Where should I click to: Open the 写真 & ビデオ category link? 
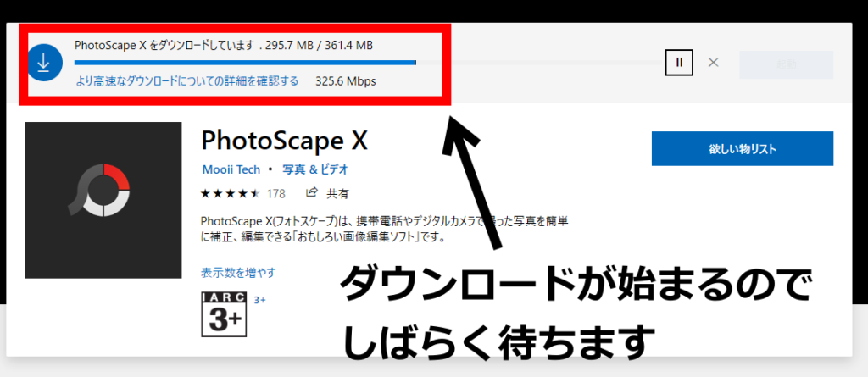pyautogui.click(x=315, y=169)
